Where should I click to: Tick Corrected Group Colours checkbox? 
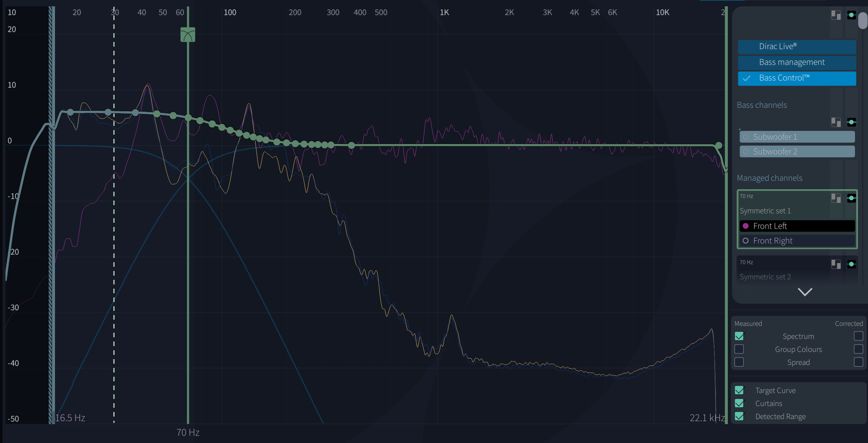pos(858,349)
